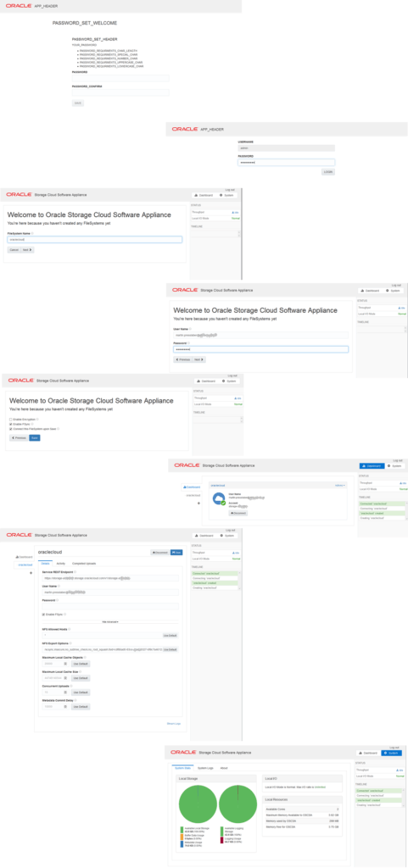Toggle Connect this FileSystem upon Save checkbox
Screen dimensions: 408x868
pos(10,428)
